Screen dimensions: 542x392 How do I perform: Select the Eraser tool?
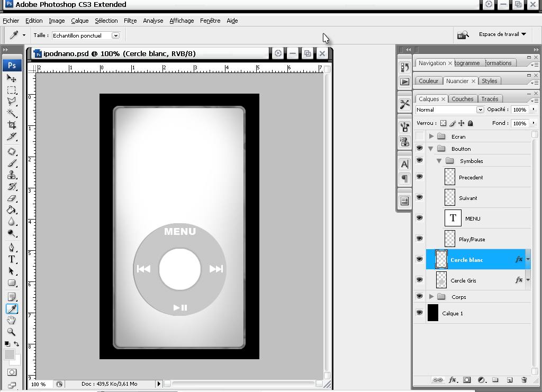coord(12,198)
